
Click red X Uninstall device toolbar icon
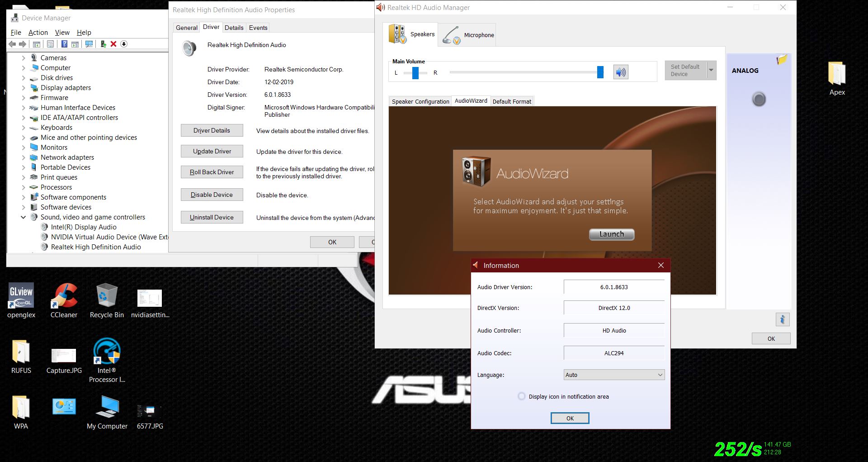[113, 44]
